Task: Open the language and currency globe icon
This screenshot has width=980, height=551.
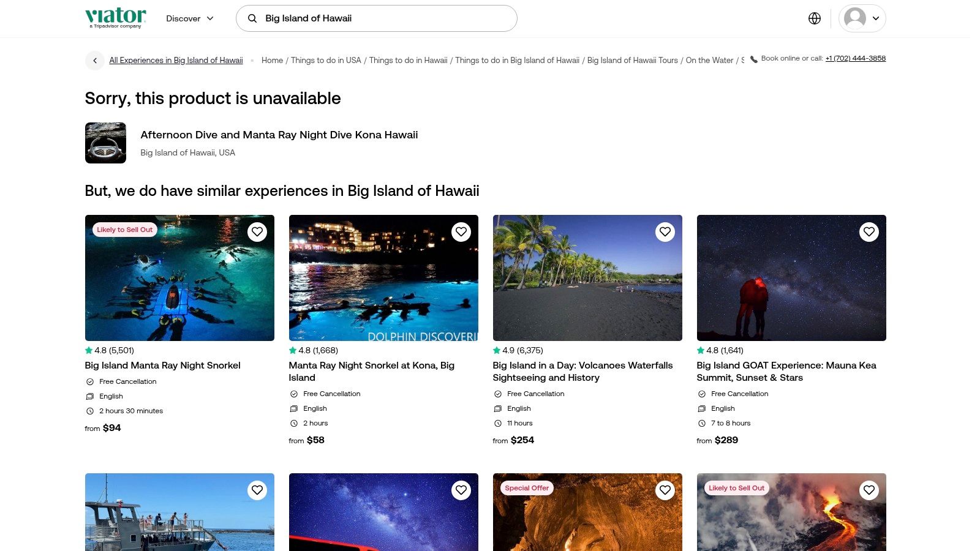Action: click(x=815, y=18)
